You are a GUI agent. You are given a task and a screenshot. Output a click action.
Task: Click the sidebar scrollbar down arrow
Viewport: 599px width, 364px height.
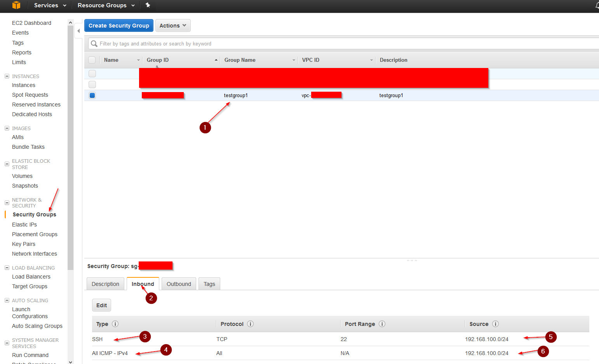[70, 362]
